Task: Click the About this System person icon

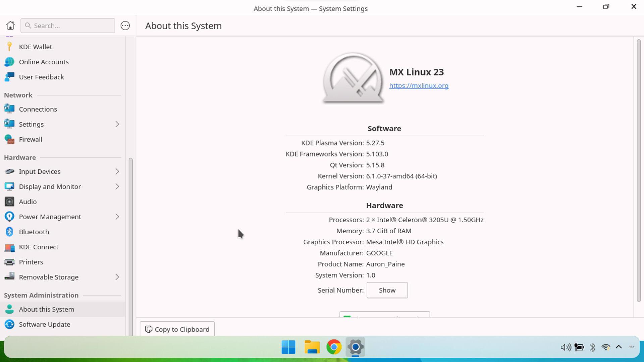Action: coord(9,309)
